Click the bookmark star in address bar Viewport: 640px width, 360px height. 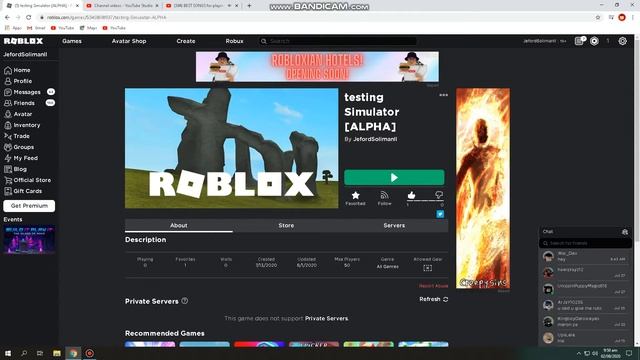[598, 18]
